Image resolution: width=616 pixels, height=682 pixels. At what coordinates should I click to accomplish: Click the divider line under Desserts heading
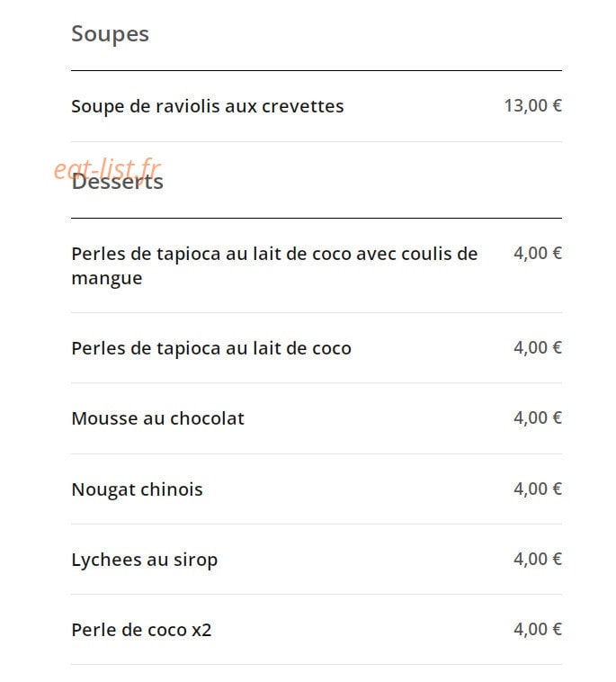(x=317, y=218)
